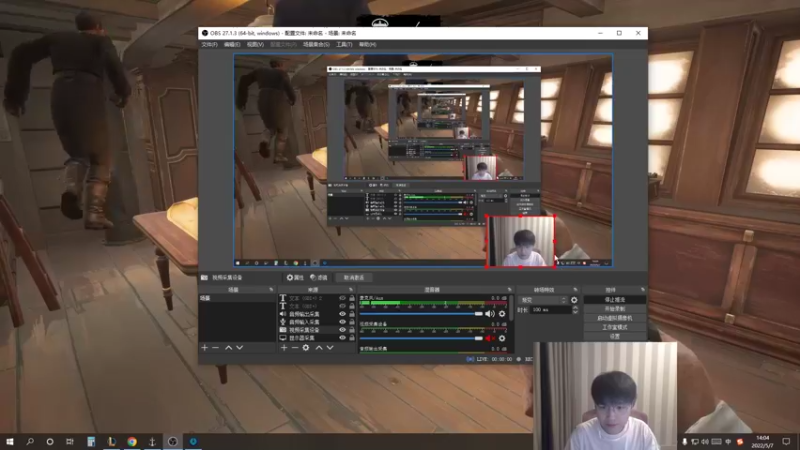This screenshot has width=800, height=450.
Task: Toggle visibility of the second text source
Action: [342, 306]
